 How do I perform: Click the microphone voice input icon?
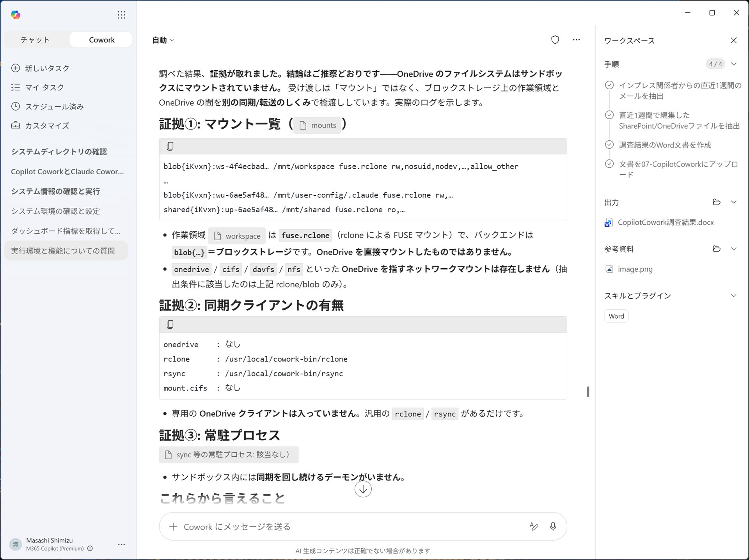coord(553,526)
